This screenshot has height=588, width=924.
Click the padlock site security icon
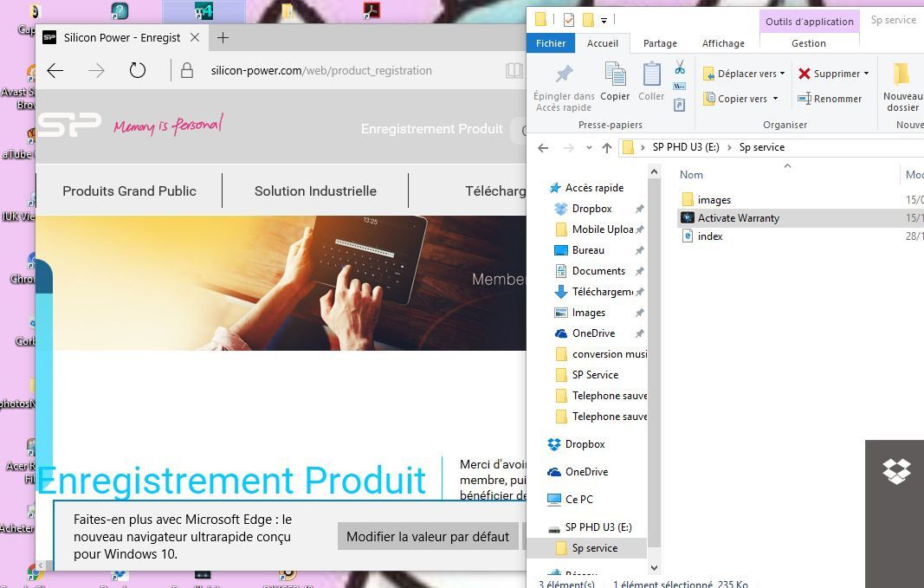click(187, 71)
